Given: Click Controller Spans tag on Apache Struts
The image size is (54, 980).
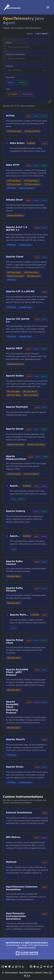Looking at the screenshot, I should pyautogui.click(x=25, y=783).
